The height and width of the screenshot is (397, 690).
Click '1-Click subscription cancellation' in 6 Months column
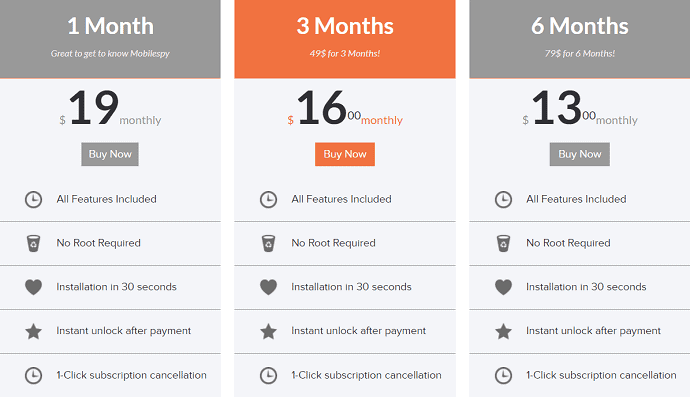[601, 375]
